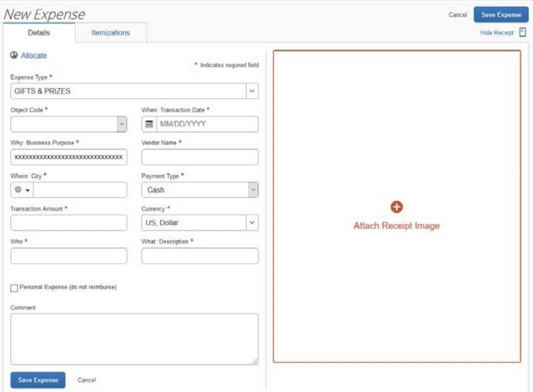This screenshot has height=392, width=533.
Task: Switch to the Itemizations tab
Action: click(110, 33)
